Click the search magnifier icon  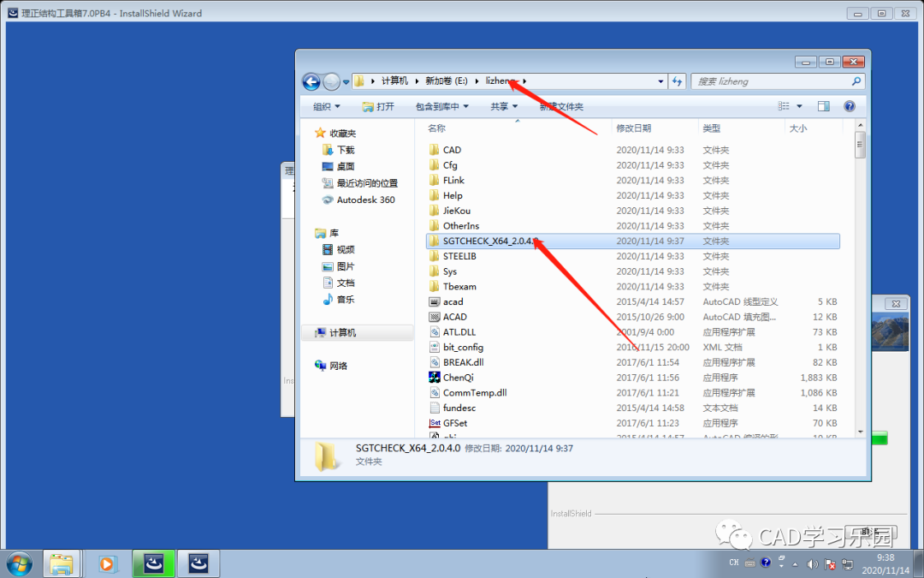[x=856, y=81]
